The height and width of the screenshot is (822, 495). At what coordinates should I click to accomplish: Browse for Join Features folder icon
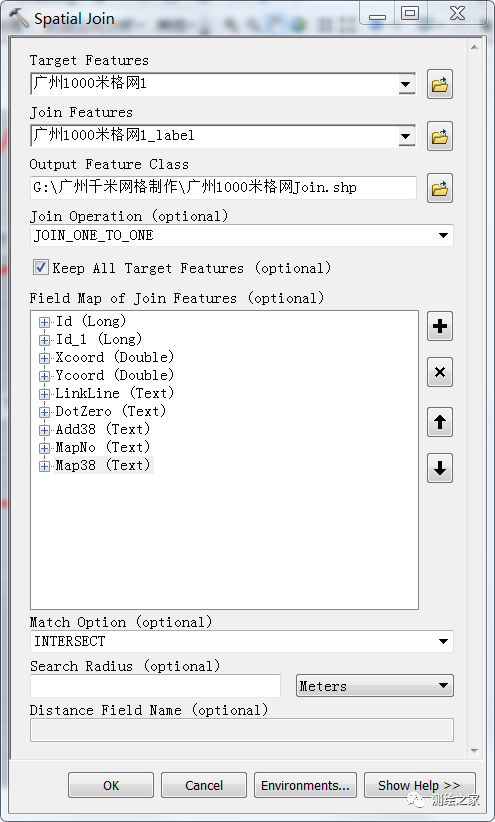[439, 136]
